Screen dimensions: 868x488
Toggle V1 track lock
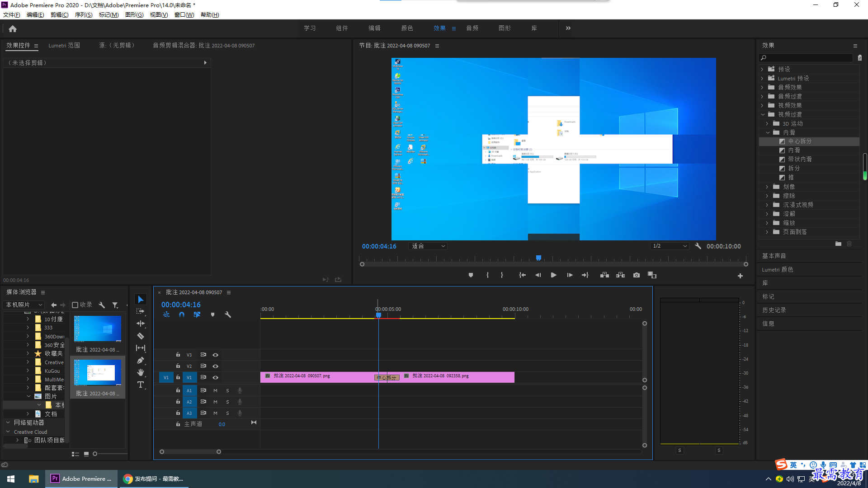click(178, 377)
